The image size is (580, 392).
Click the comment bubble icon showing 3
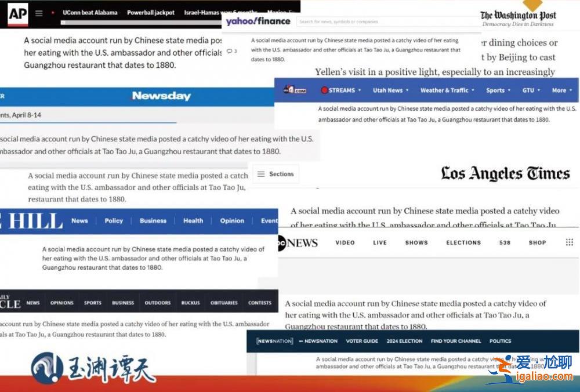[x=231, y=51]
